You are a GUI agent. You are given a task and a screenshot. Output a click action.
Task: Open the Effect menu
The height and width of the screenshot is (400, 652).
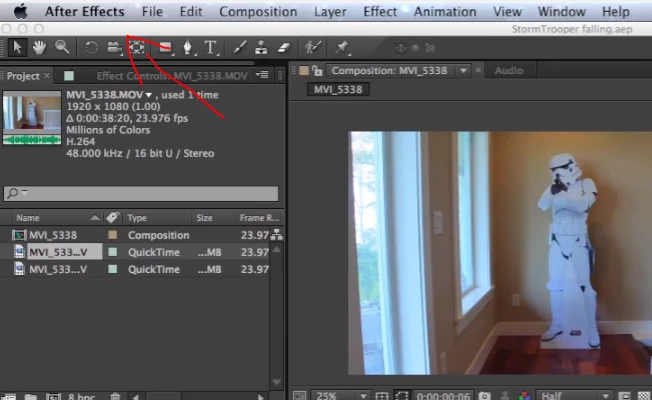tap(380, 12)
